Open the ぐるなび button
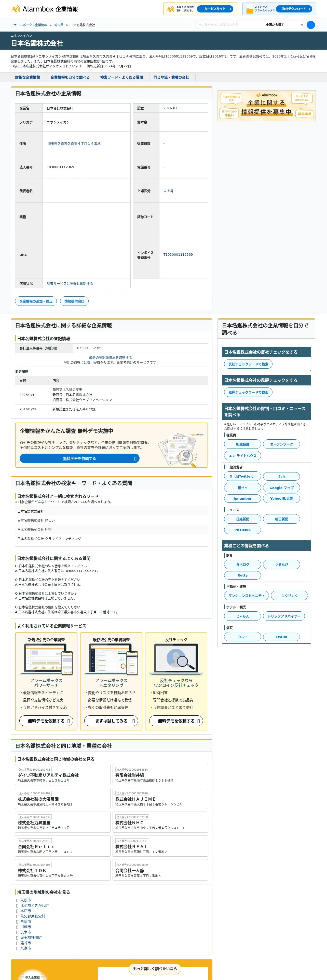 tap(281, 565)
